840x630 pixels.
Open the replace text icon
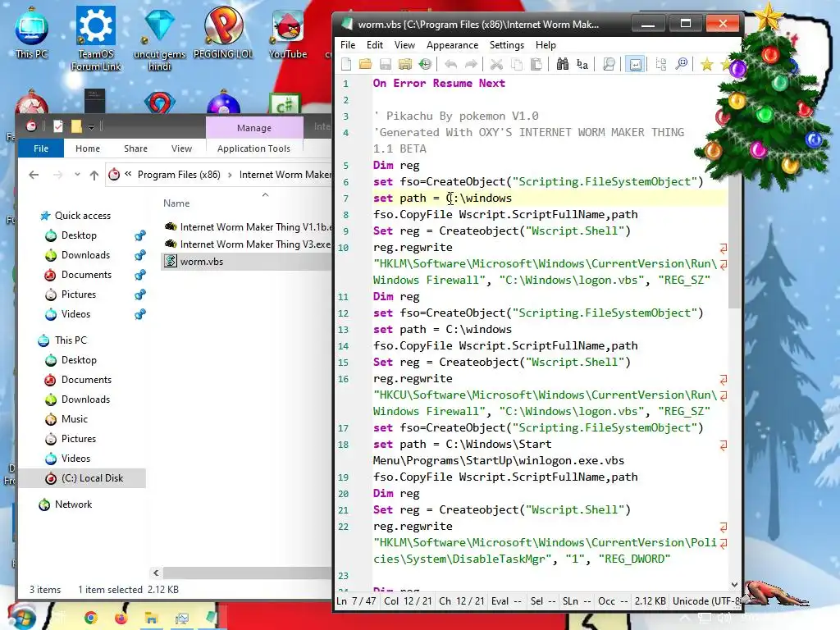coord(582,65)
